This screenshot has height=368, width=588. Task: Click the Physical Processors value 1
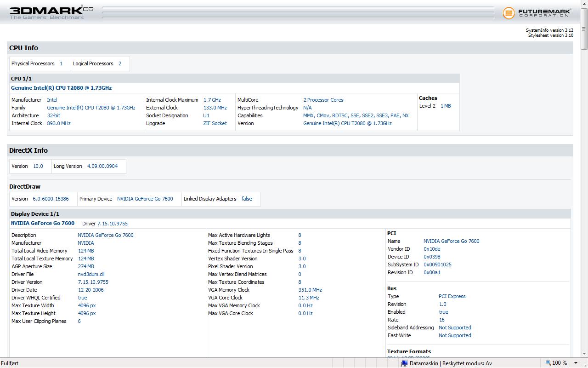point(61,63)
